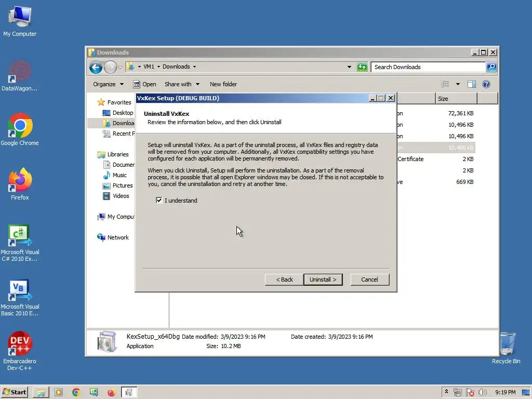The height and width of the screenshot is (399, 532).
Task: Click the Back arrow in Downloads window
Action: (96, 67)
